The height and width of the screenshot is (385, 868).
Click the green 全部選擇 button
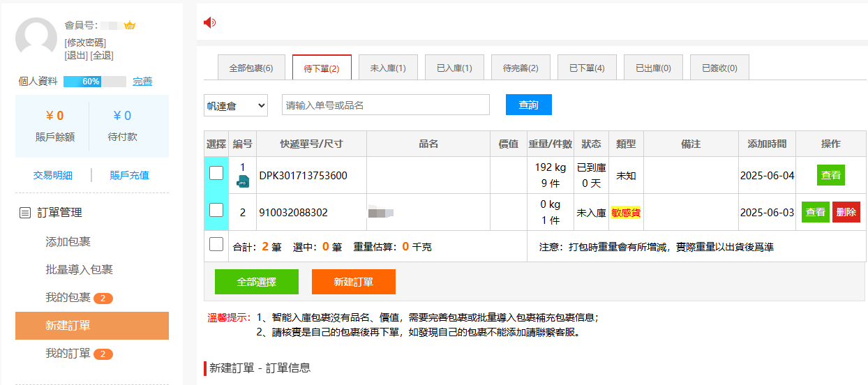click(x=256, y=282)
